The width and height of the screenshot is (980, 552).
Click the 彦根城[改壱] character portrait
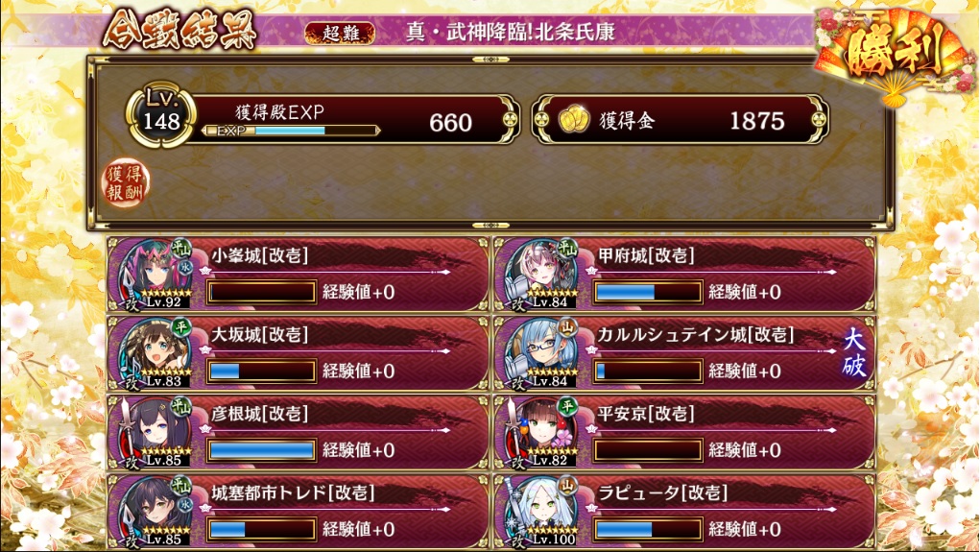pos(155,432)
